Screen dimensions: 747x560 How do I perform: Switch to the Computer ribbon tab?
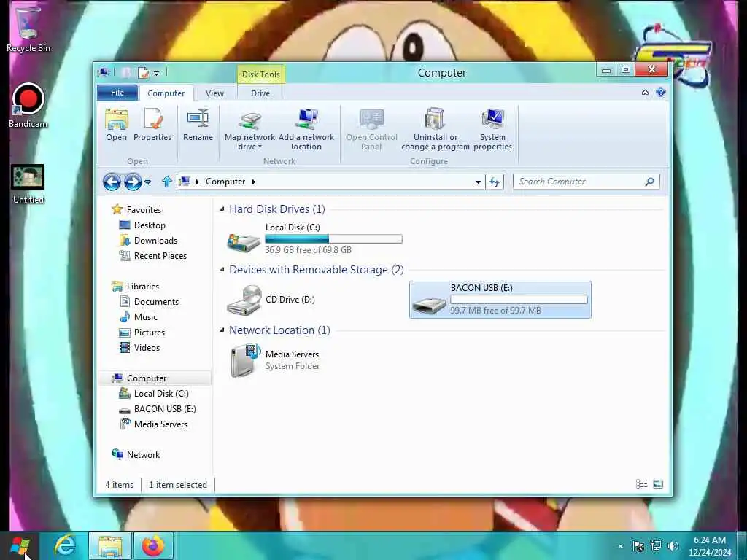[166, 93]
